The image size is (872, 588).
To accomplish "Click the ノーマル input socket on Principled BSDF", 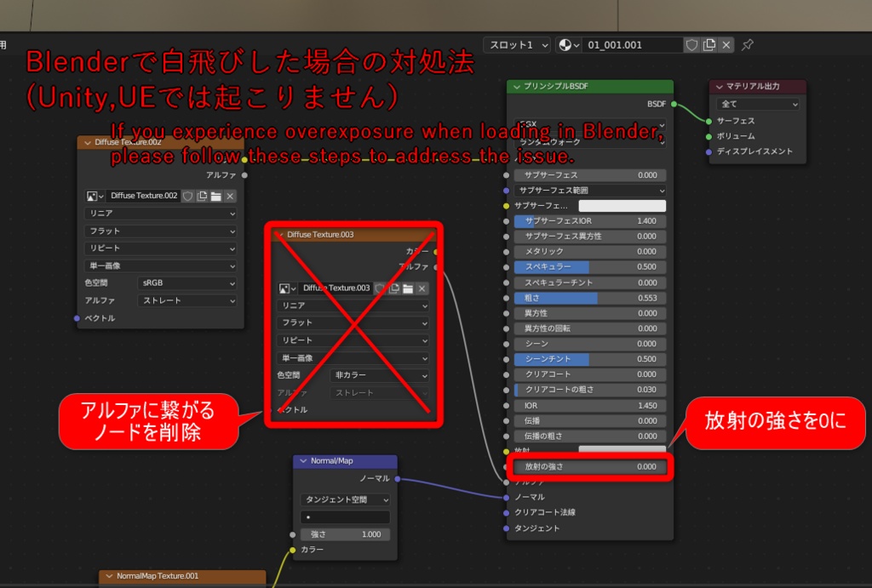I will coord(506,498).
